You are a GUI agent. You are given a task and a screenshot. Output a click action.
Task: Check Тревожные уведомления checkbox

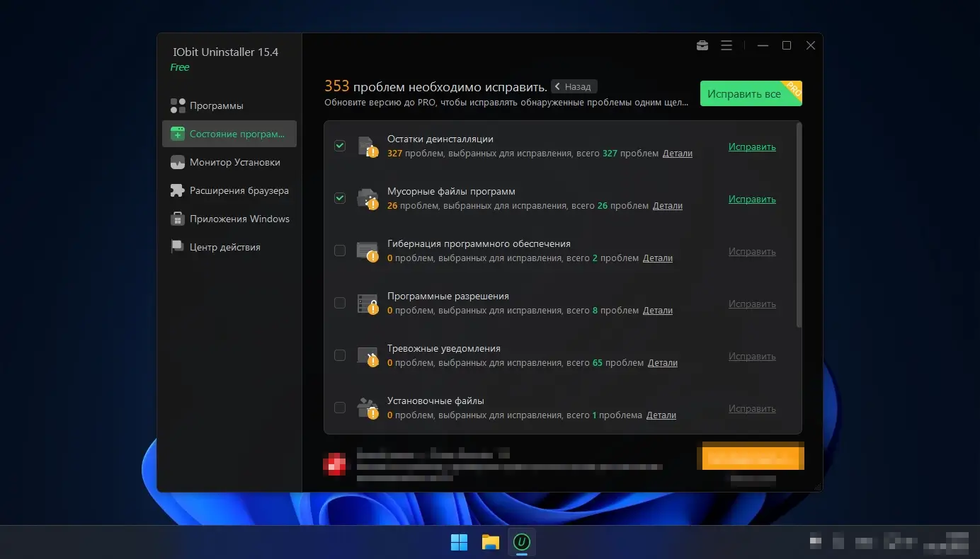click(x=340, y=355)
